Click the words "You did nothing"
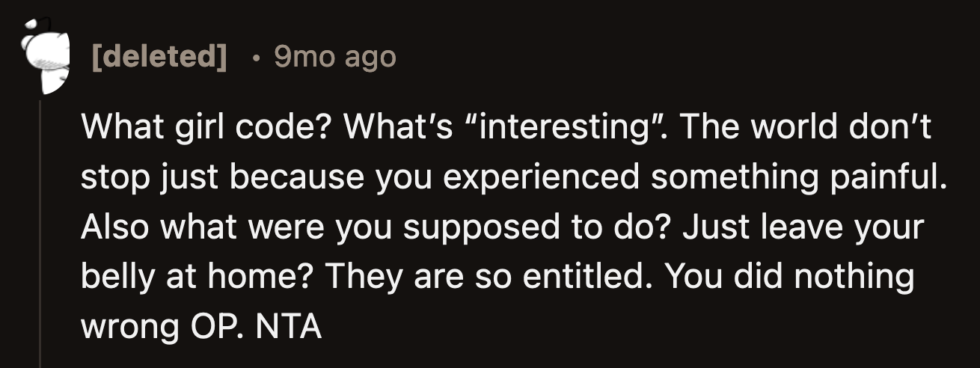The height and width of the screenshot is (368, 980). [x=788, y=277]
